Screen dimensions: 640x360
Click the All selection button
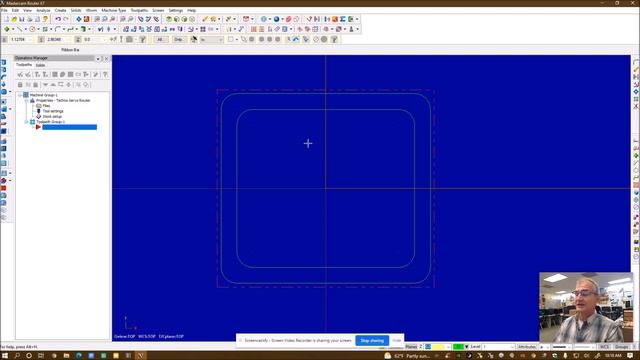160,40
